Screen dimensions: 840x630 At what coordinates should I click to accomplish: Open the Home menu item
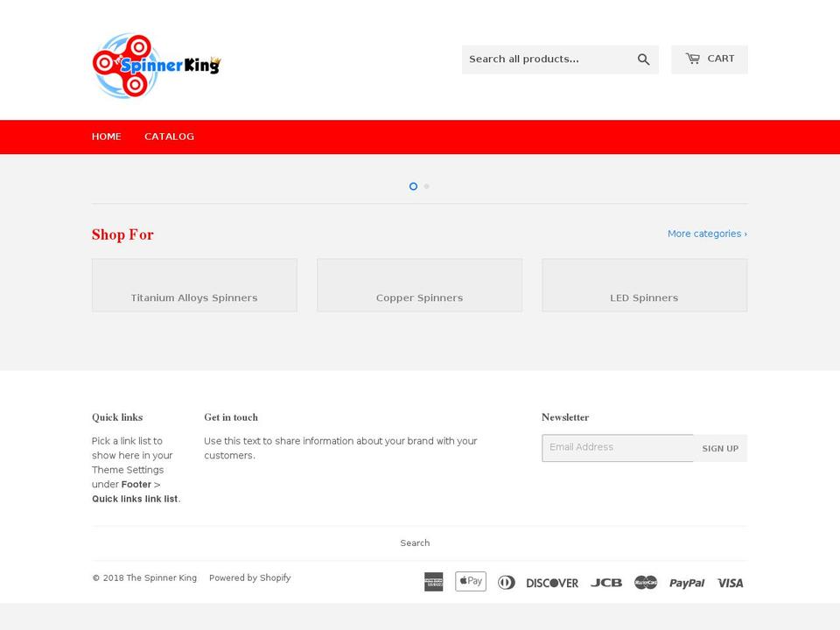coord(107,136)
